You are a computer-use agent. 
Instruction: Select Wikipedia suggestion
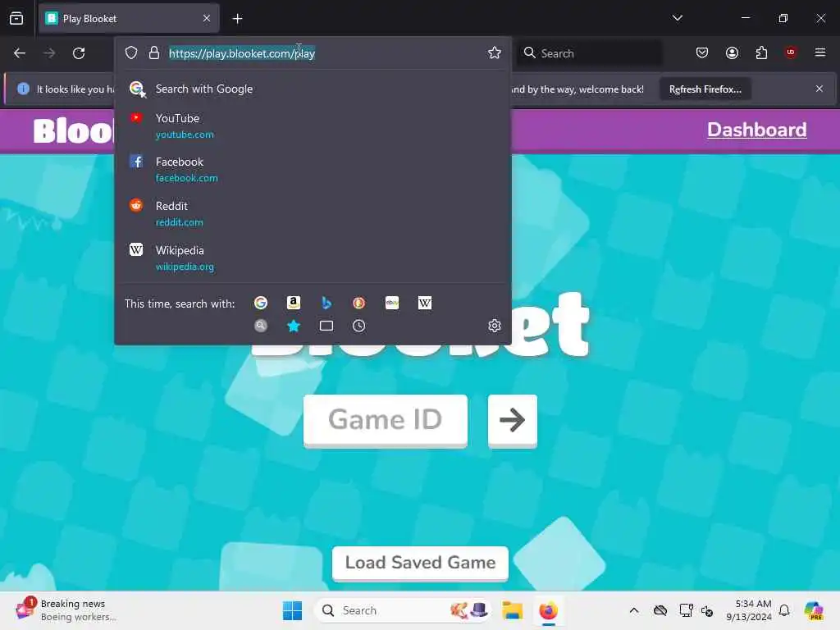[x=313, y=258]
